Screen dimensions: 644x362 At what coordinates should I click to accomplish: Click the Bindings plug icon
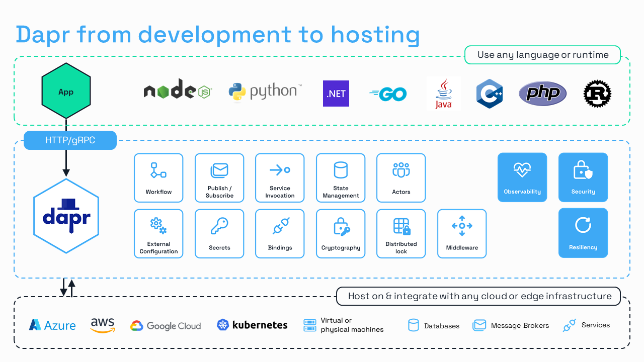[280, 226]
